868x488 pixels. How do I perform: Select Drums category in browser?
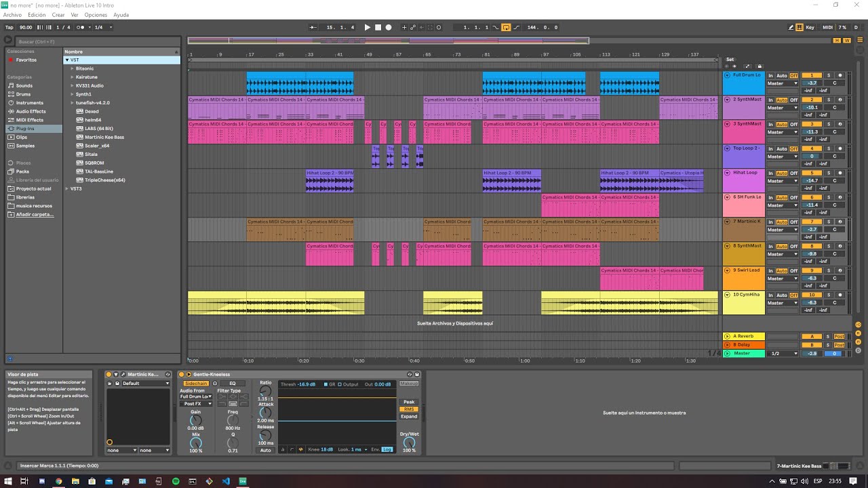pos(23,94)
